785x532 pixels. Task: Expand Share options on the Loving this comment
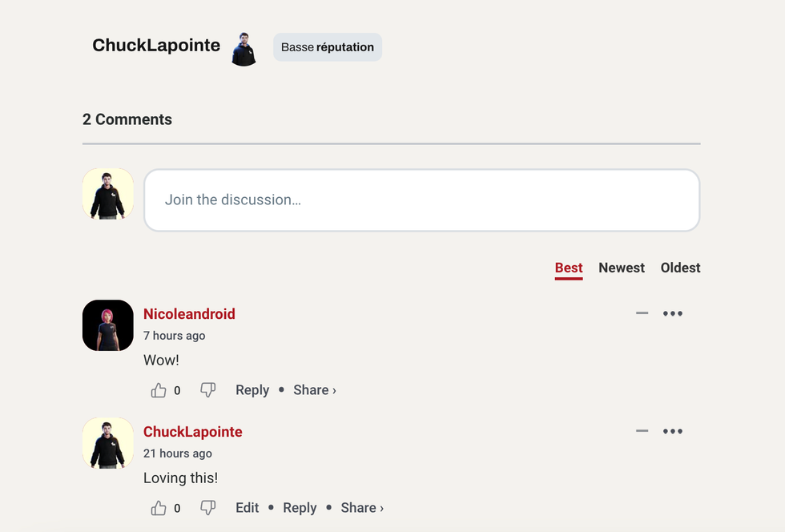click(361, 507)
